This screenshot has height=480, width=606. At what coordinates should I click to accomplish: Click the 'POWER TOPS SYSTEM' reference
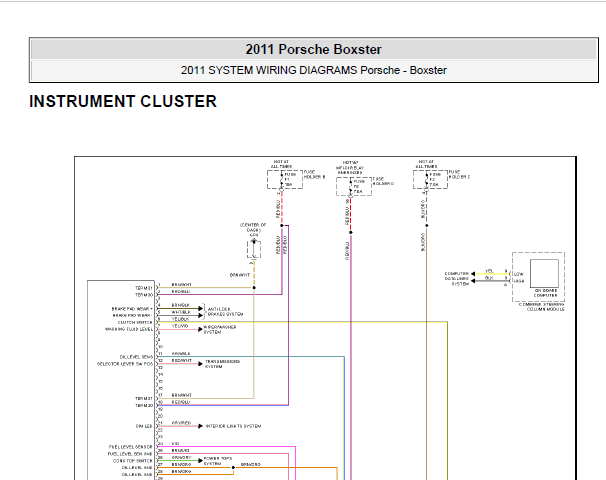[x=218, y=461]
